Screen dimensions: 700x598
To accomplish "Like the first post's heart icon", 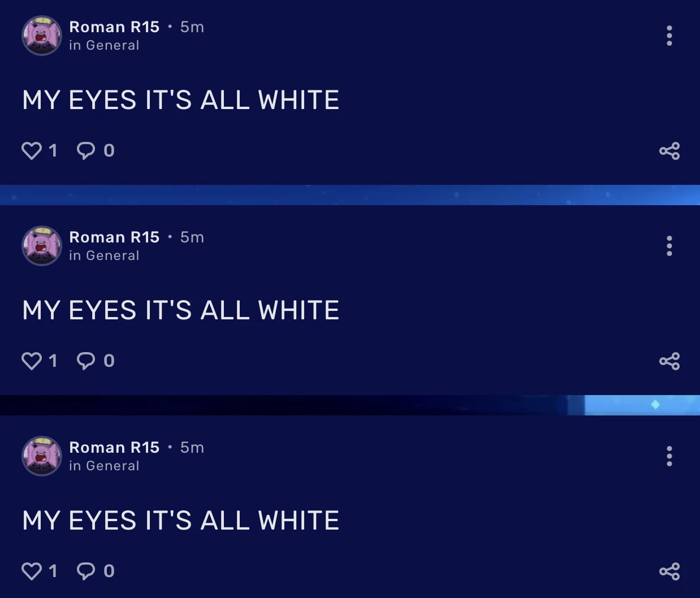I will [x=32, y=150].
